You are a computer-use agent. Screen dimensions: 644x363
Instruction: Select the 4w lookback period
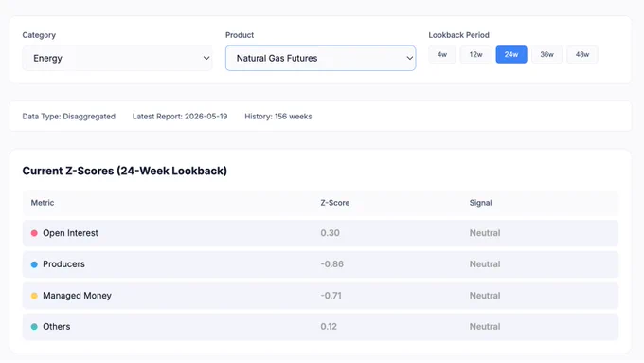[x=442, y=54]
